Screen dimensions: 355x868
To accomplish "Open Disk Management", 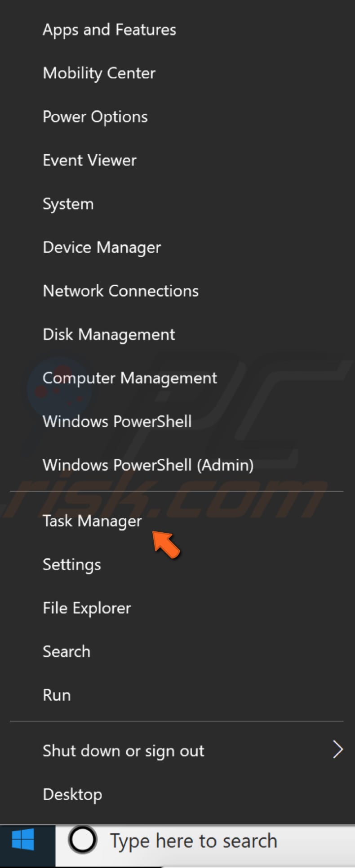I will 109,334.
